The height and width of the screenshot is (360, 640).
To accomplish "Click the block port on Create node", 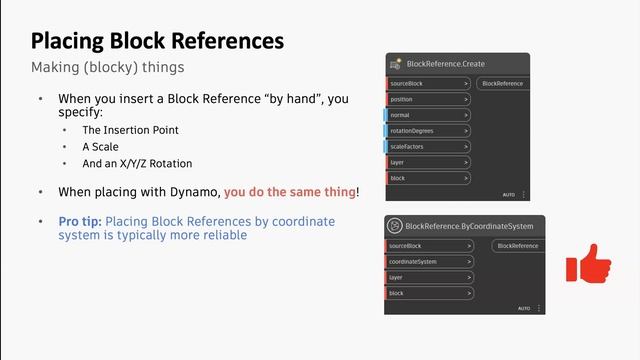I will 427,178.
